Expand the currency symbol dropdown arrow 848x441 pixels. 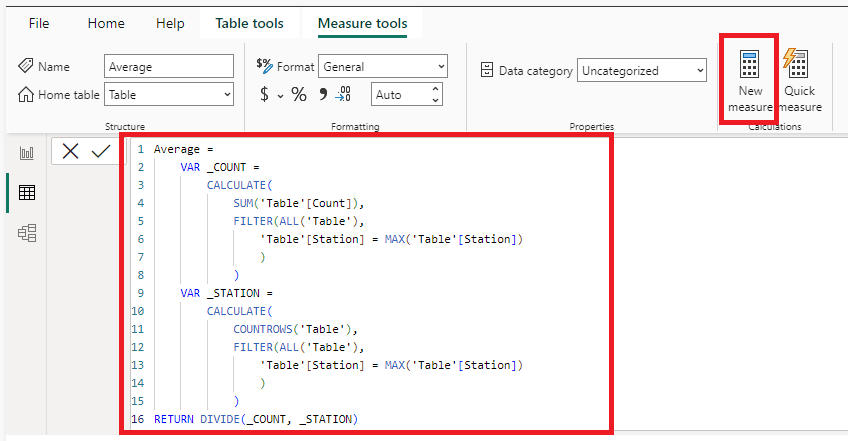pos(280,96)
